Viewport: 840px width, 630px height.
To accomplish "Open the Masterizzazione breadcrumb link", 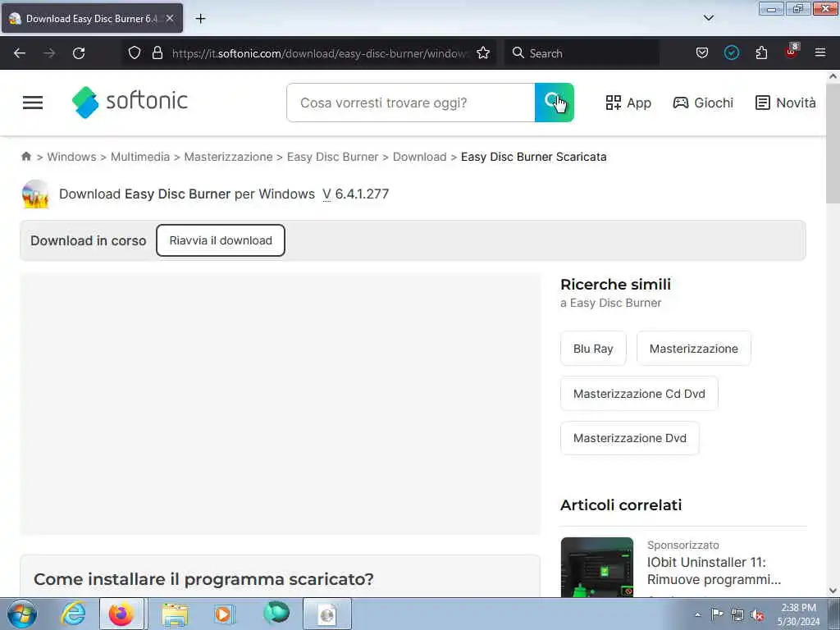I will click(x=228, y=157).
